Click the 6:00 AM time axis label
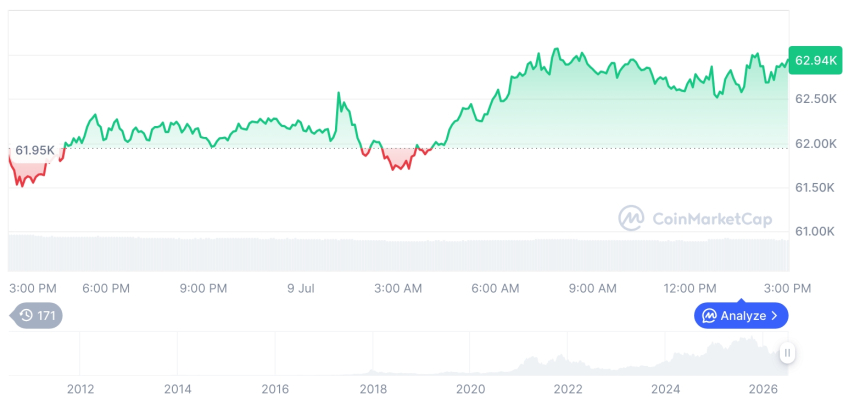 click(495, 288)
